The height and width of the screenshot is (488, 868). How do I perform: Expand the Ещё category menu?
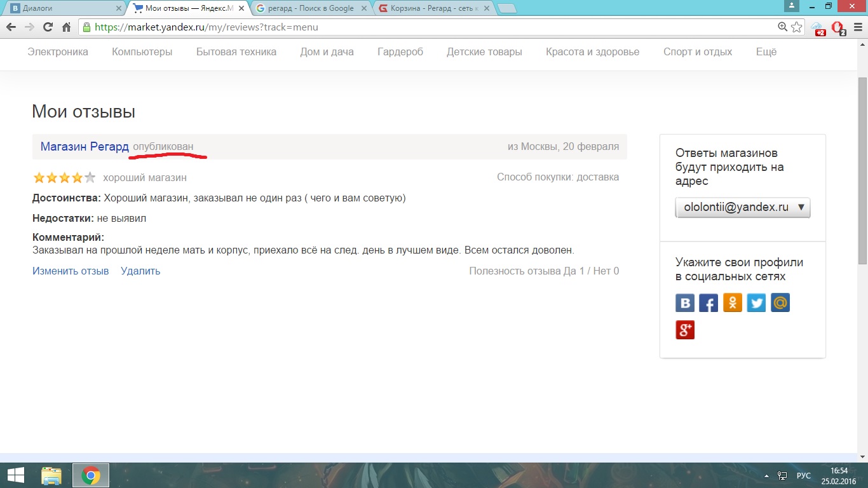click(766, 52)
